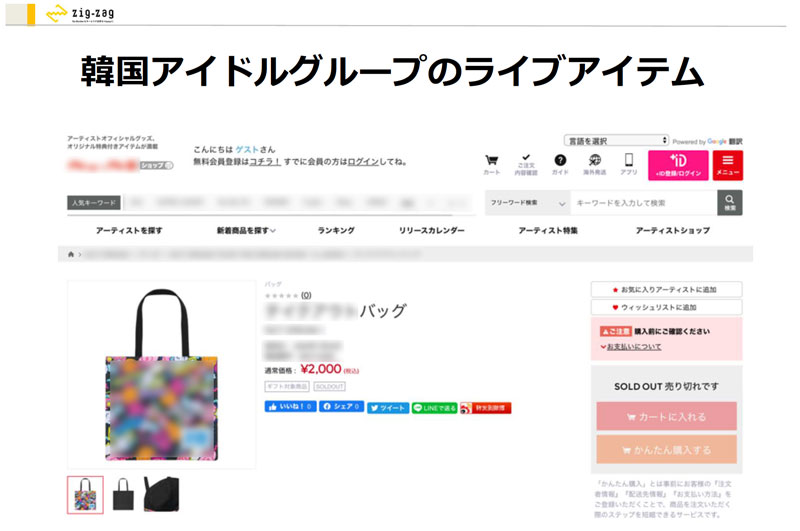Add artist to favorites star button
The image size is (800, 531).
(666, 289)
